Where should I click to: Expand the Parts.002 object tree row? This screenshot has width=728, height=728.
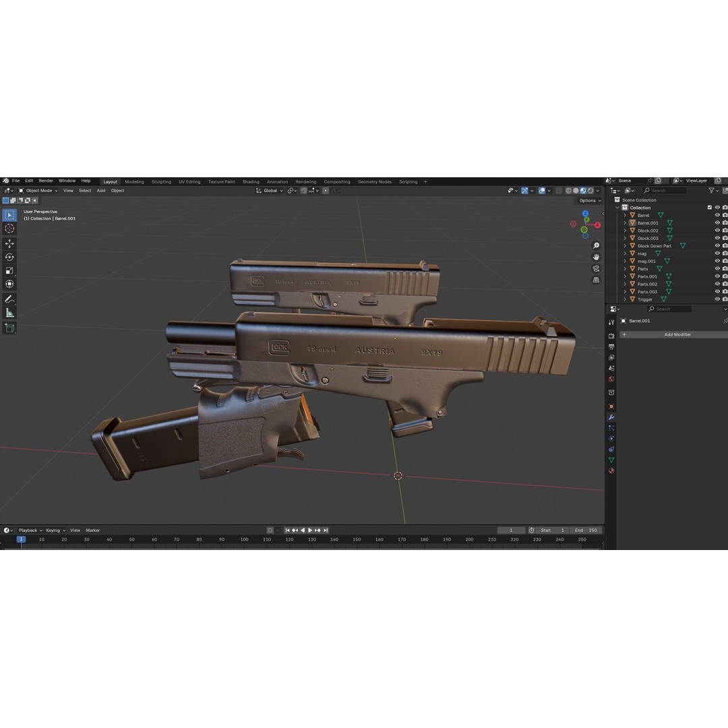click(x=625, y=284)
